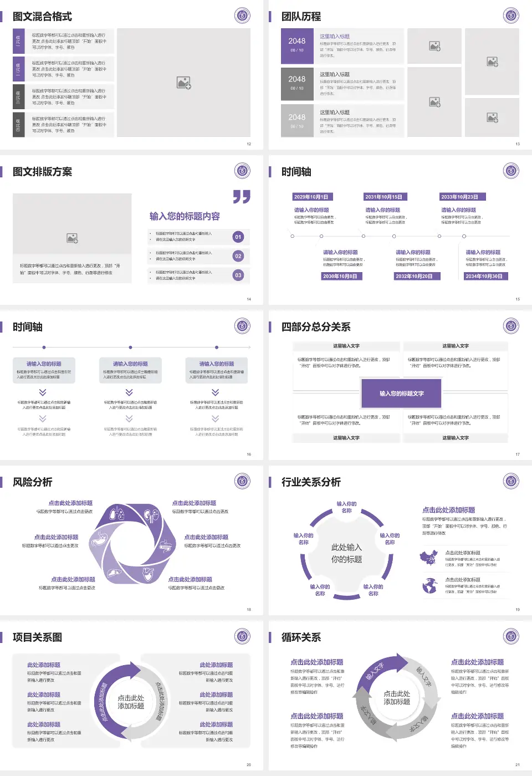Select the numbered circle 03 bullet

[238, 275]
